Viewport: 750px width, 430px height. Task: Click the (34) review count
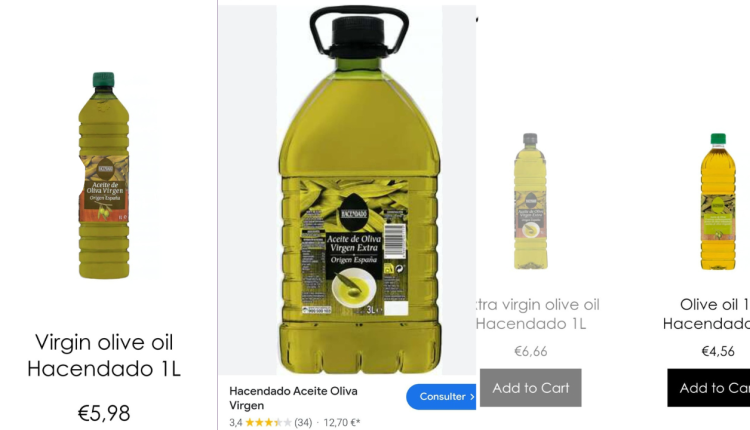click(x=303, y=422)
